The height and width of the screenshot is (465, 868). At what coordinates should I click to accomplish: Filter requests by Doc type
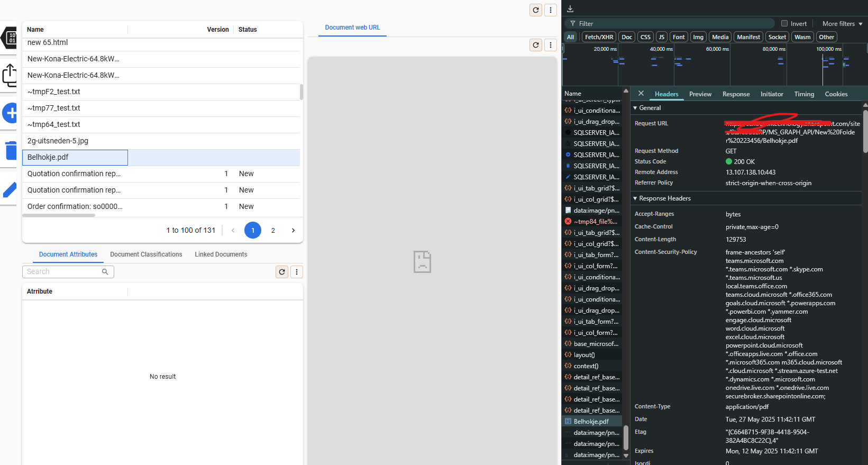coord(627,37)
